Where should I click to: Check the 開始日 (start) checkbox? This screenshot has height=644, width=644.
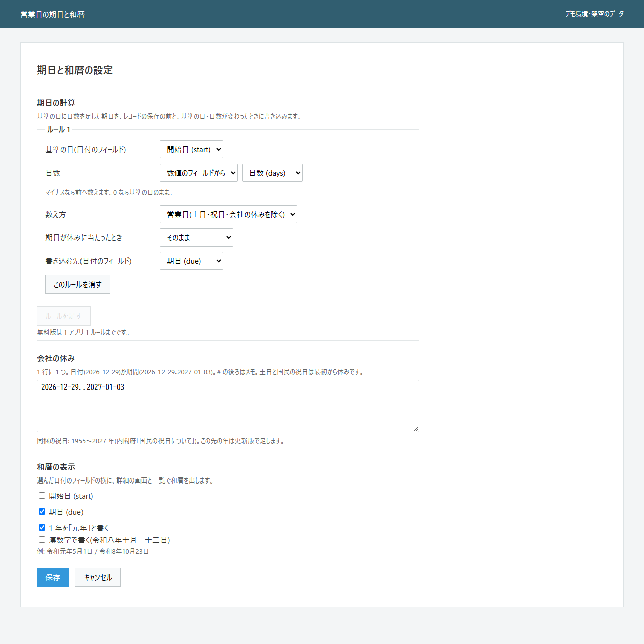[x=42, y=496]
